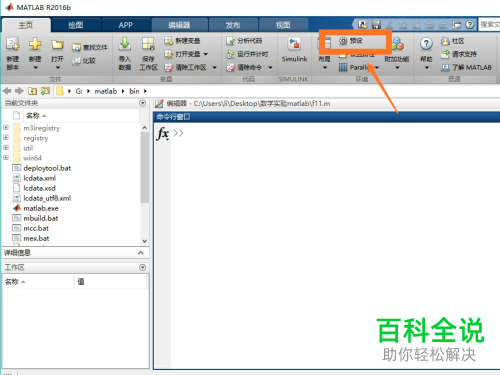
Task: Open the Clear Workspace (清除工作区) dropdown arrow
Action: coord(214,67)
